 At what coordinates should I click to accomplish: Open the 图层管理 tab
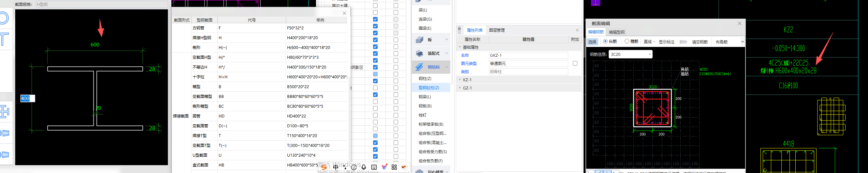click(x=497, y=30)
